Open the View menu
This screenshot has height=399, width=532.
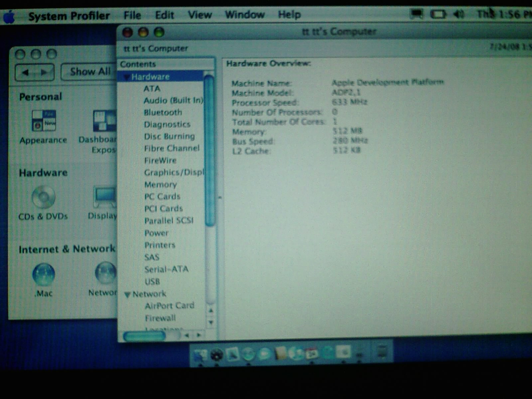[x=200, y=15]
